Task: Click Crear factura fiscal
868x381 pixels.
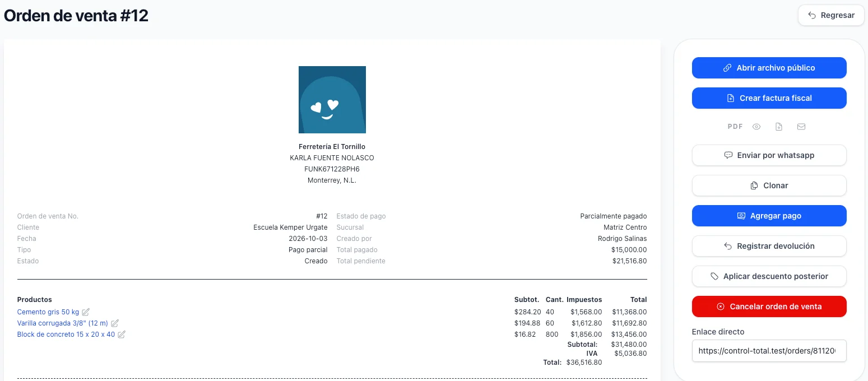Action: point(769,98)
